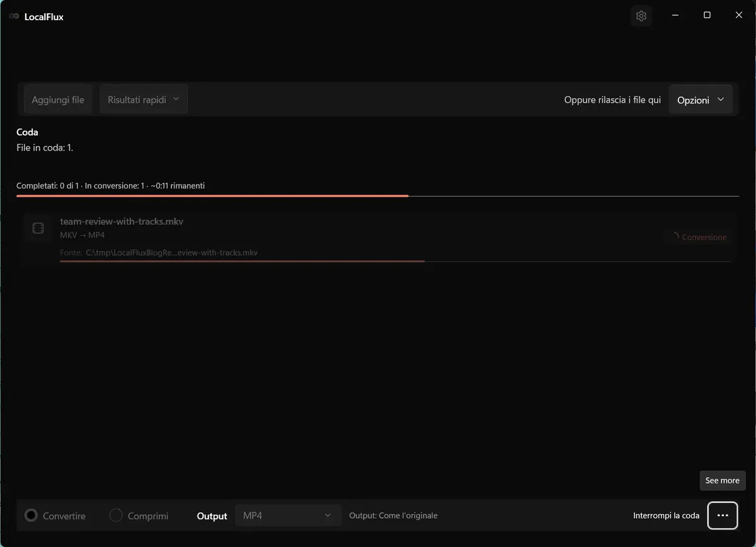Open the MP4 output format dropdown
The width and height of the screenshot is (756, 547).
[x=288, y=515]
